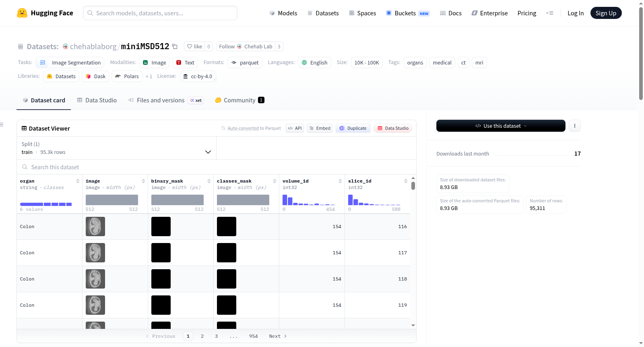Open the Models navigation link

pyautogui.click(x=283, y=13)
